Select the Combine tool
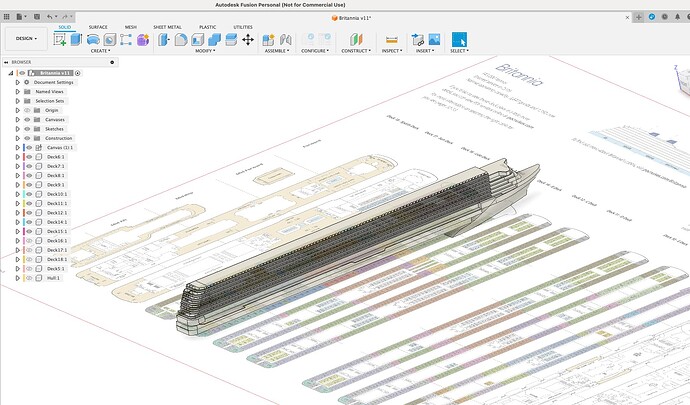This screenshot has width=690, height=405. point(214,40)
